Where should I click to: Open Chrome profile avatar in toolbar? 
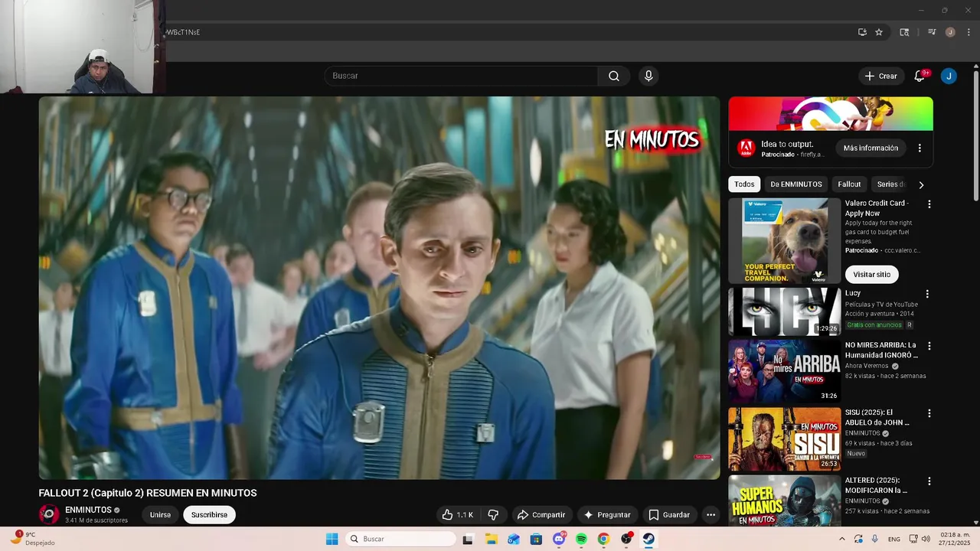[x=950, y=32]
